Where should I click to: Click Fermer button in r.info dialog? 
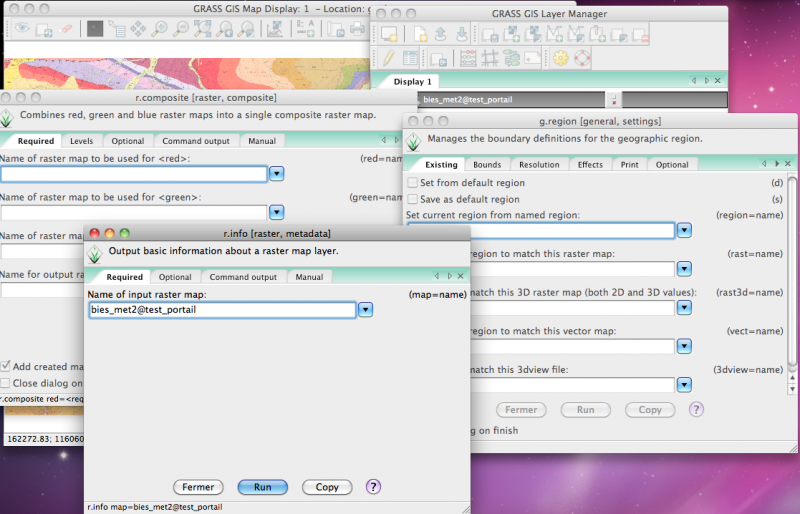click(x=198, y=487)
